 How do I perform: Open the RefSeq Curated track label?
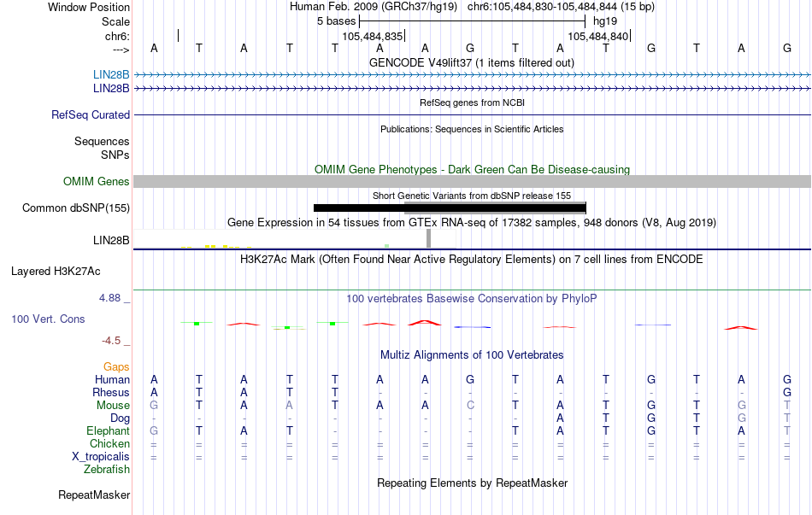(x=90, y=115)
